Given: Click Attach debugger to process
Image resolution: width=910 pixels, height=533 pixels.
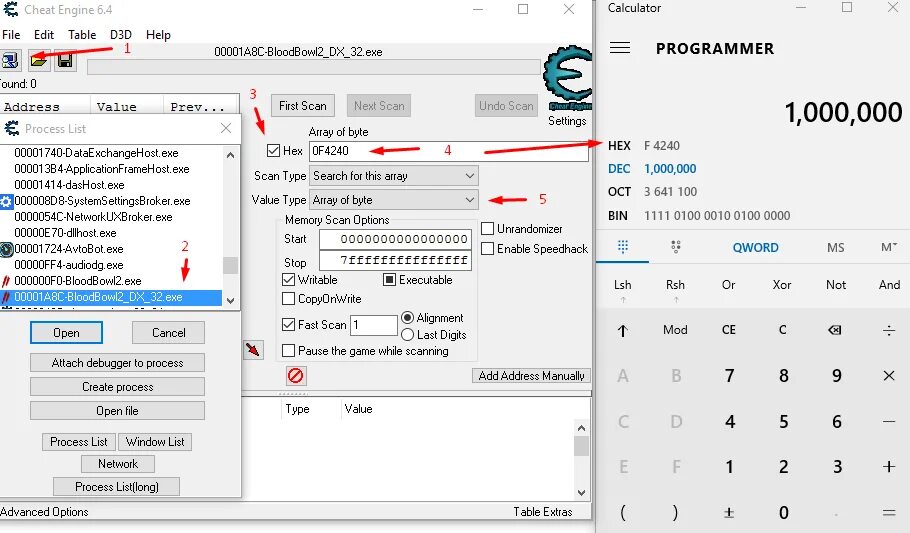Looking at the screenshot, I should pyautogui.click(x=117, y=363).
